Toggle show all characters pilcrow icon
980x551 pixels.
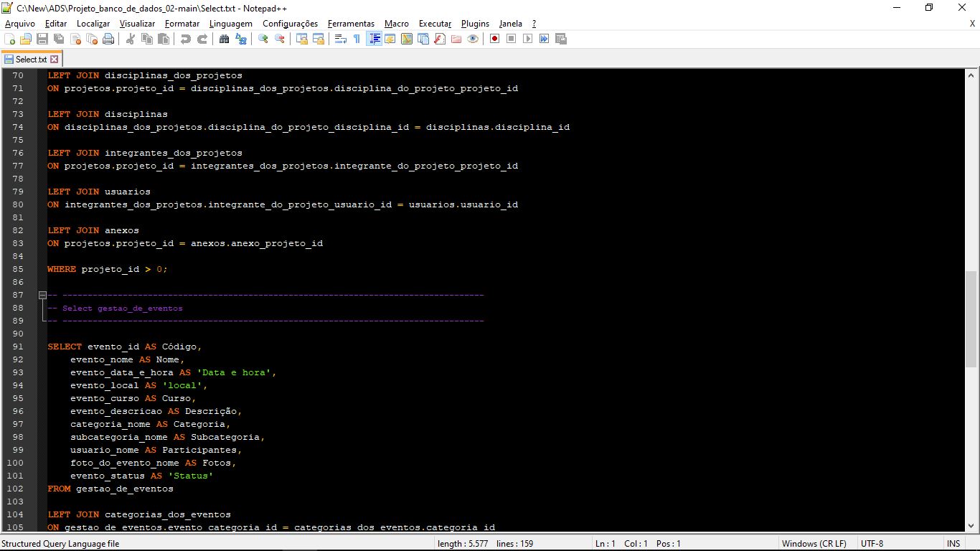pyautogui.click(x=357, y=39)
